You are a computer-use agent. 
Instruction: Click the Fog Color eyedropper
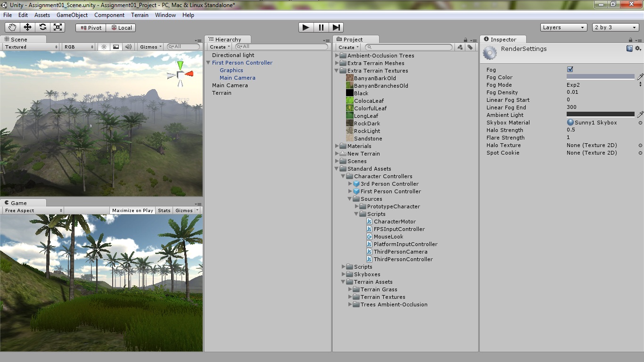click(640, 77)
